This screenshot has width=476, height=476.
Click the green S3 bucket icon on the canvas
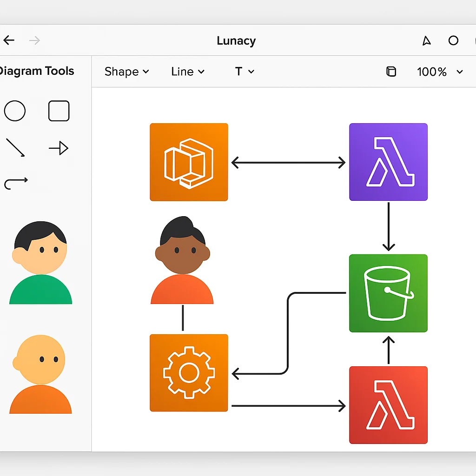(x=388, y=293)
